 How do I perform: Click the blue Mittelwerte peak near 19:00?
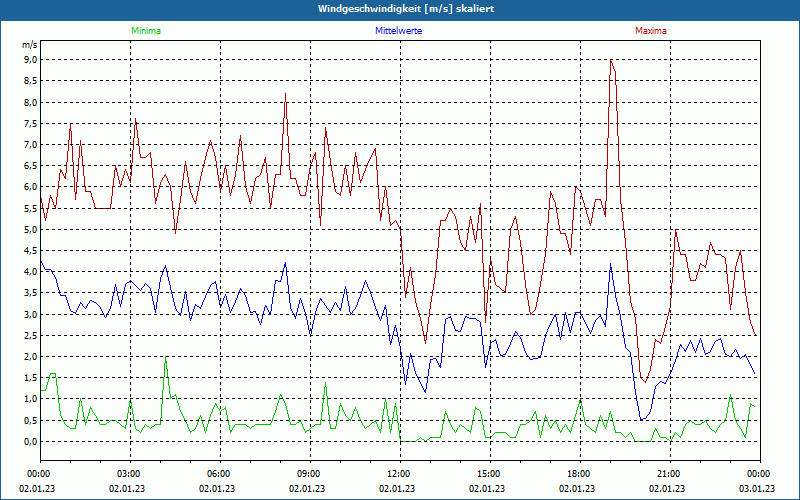(x=611, y=264)
